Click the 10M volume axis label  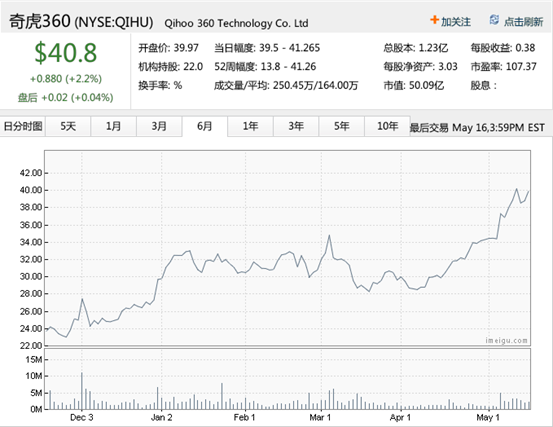pyautogui.click(x=34, y=376)
